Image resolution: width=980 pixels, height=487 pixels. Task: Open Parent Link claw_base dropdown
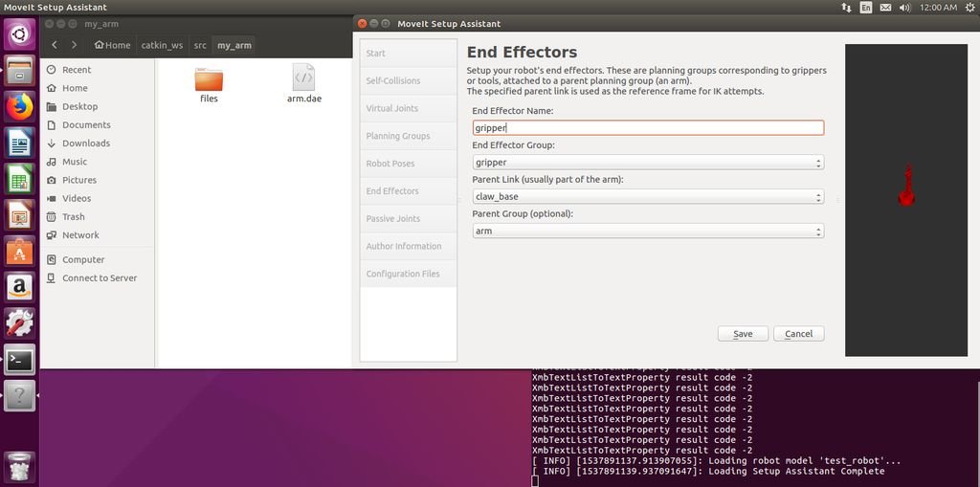(648, 197)
